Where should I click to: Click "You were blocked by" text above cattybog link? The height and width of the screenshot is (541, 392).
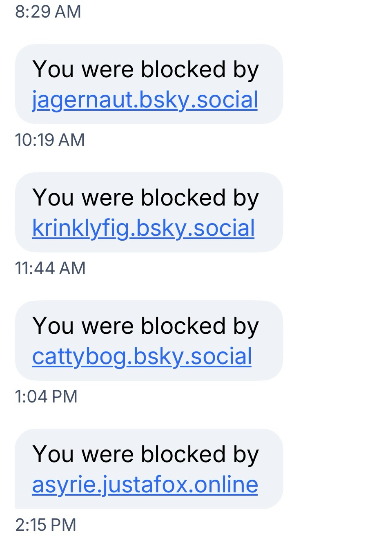(x=145, y=326)
